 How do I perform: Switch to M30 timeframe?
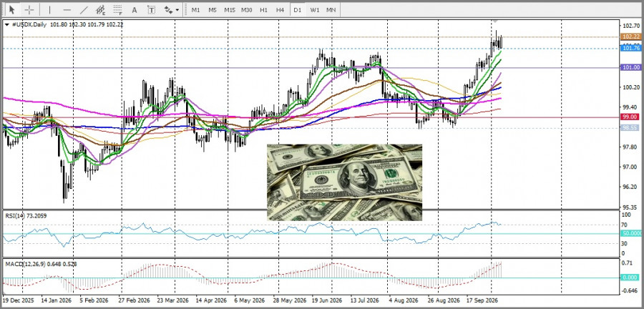[x=247, y=10]
